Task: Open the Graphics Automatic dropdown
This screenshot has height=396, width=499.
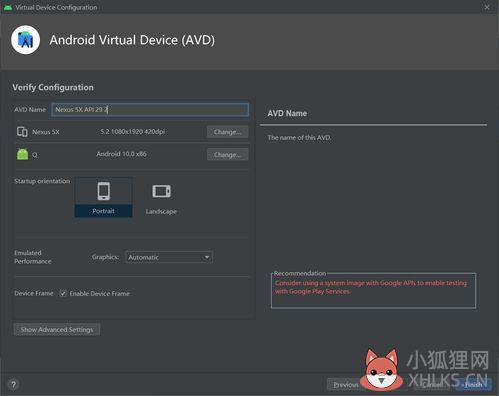Action: click(x=169, y=257)
